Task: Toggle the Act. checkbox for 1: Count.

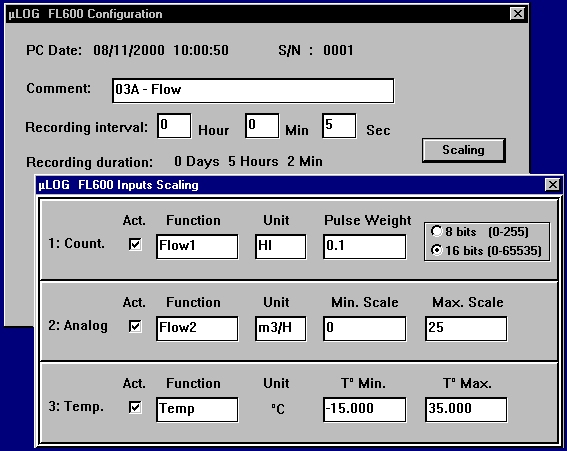Action: point(135,244)
